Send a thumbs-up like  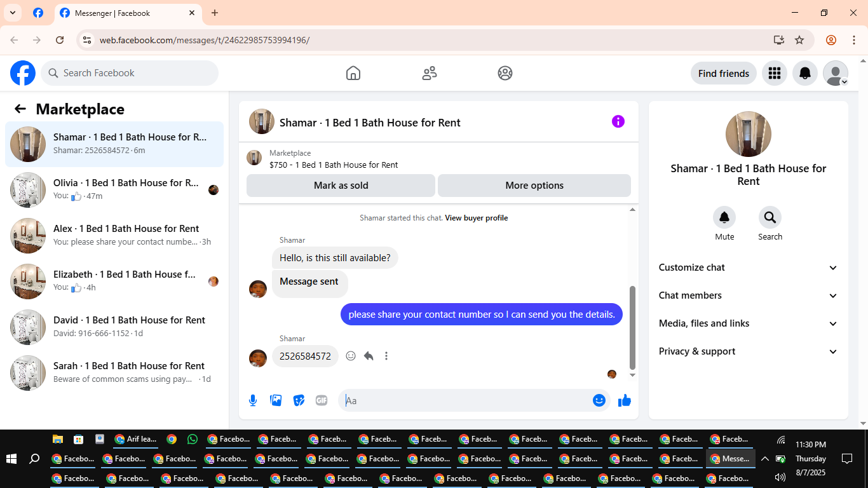625,400
